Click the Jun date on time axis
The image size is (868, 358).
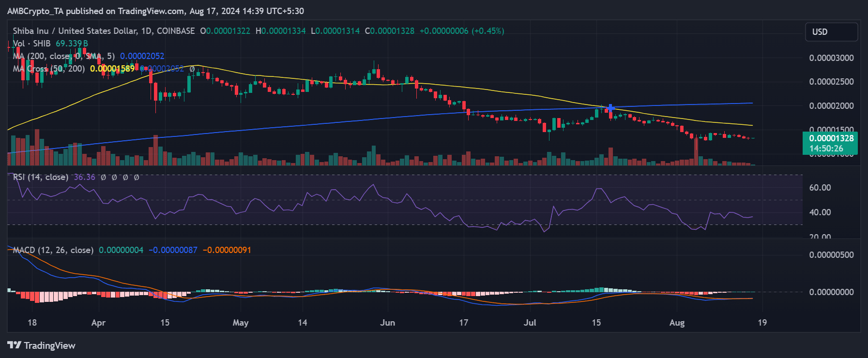click(x=388, y=323)
